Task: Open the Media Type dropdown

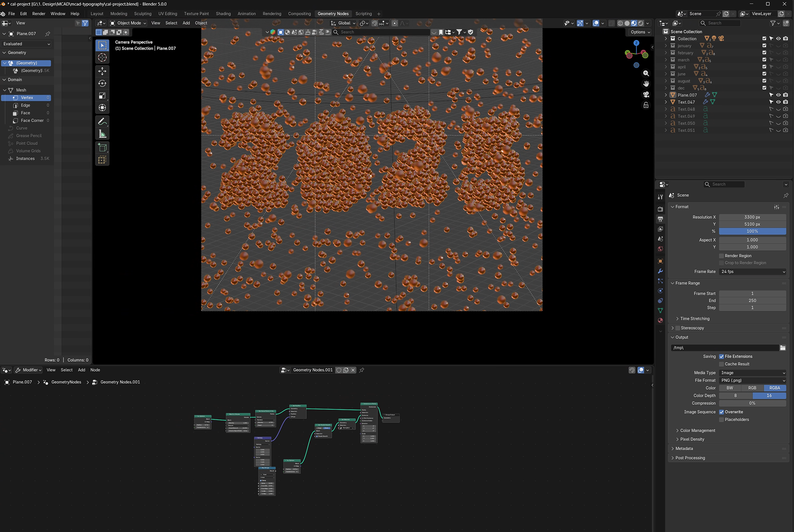Action: [753, 373]
